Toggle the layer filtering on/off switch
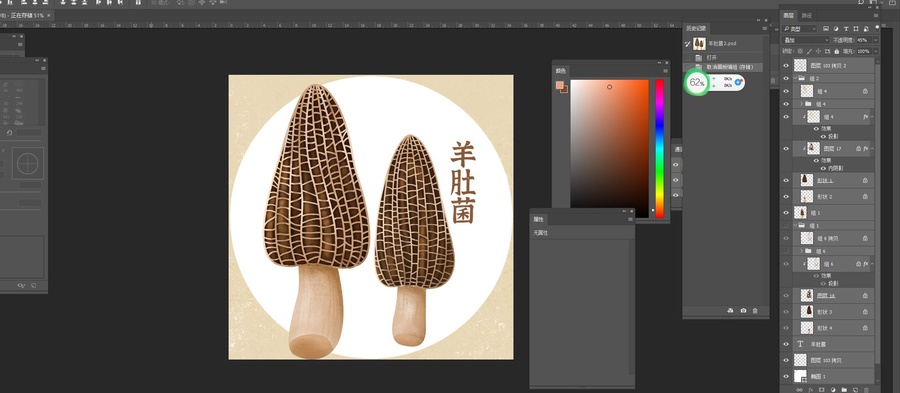The image size is (900, 393). point(877,28)
